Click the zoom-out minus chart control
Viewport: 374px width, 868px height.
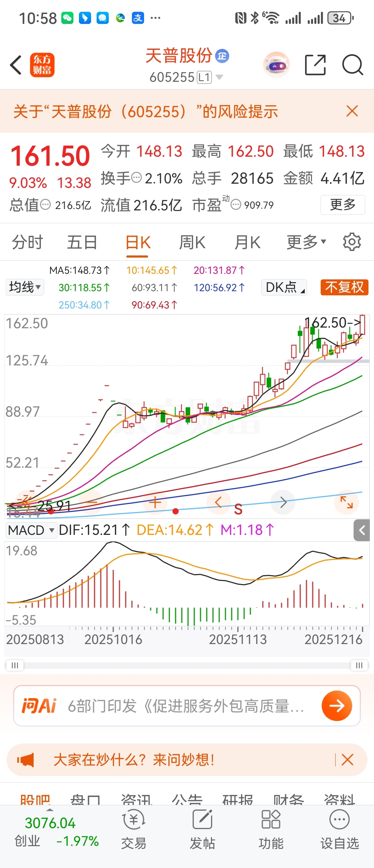pos(92,502)
